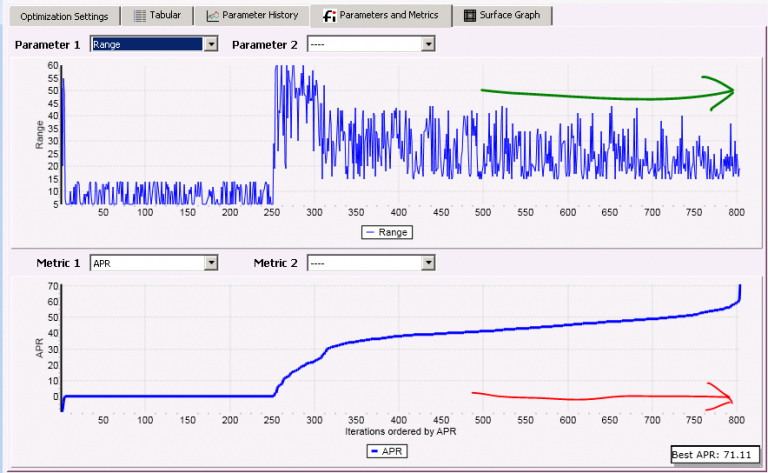Click the green arrow annotation's arrowhead
The height and width of the screenshot is (473, 768).
(722, 91)
